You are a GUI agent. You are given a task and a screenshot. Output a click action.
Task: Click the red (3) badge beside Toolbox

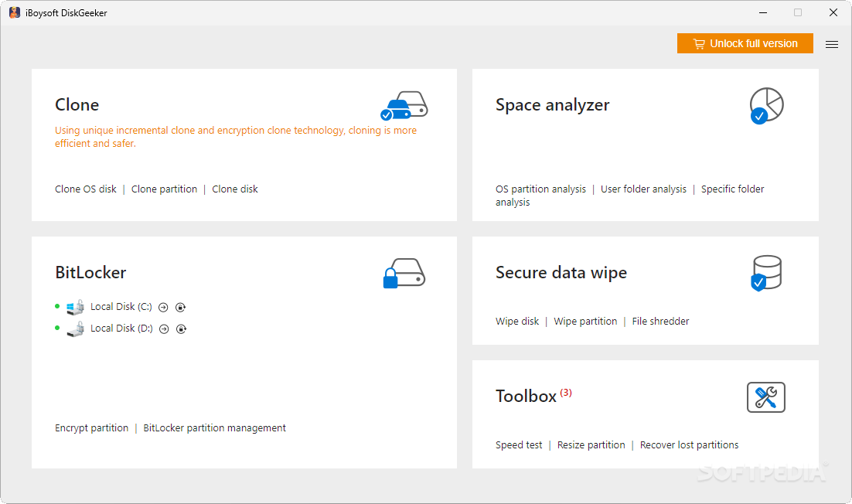coord(566,393)
